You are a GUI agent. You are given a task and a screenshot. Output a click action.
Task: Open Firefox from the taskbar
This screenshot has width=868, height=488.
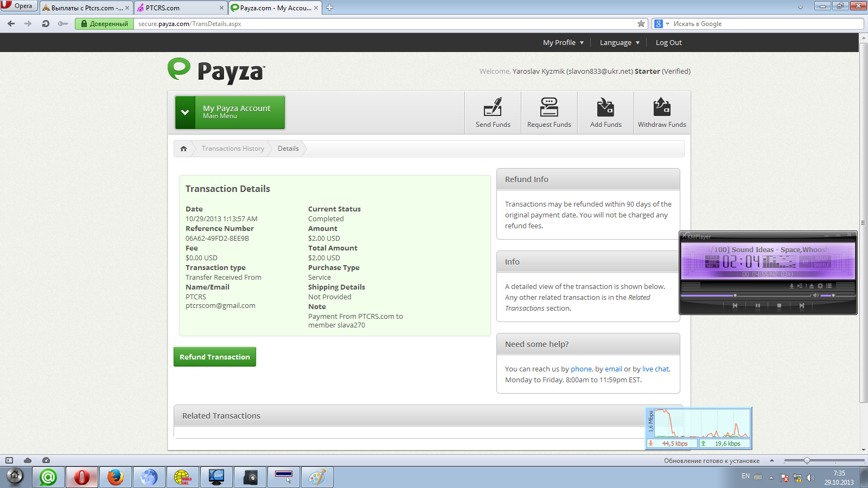tap(115, 477)
